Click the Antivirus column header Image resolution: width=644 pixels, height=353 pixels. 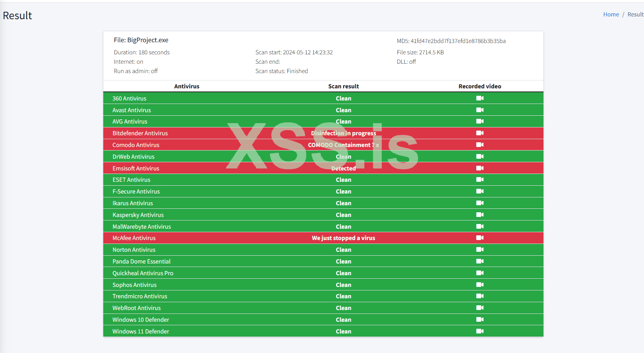pyautogui.click(x=187, y=86)
